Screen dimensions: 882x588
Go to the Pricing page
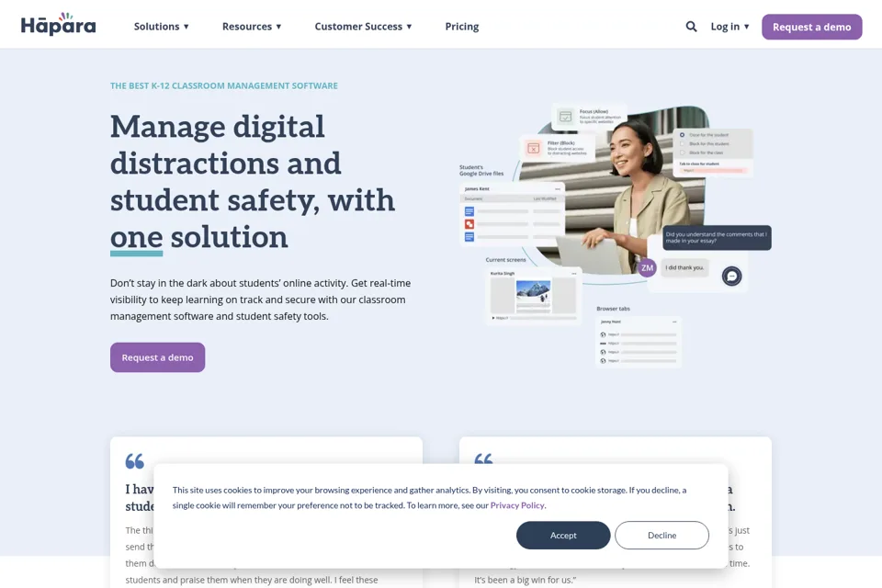pos(462,27)
